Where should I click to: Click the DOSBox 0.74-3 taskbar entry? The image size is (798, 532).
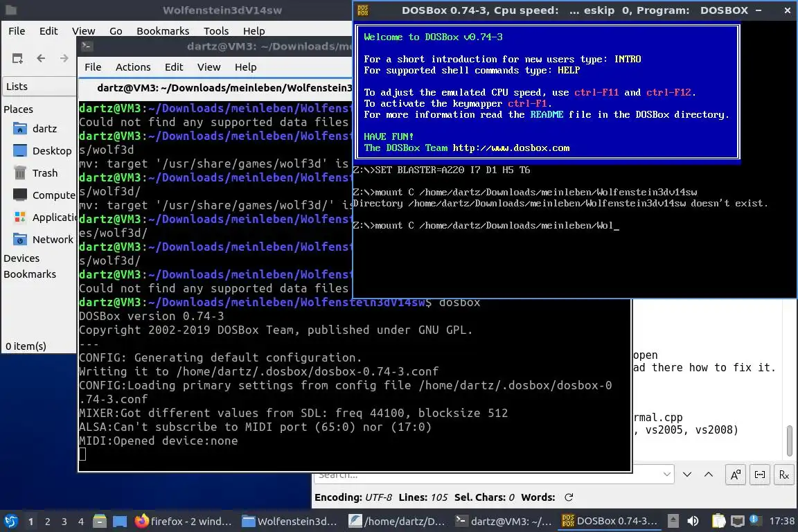[x=610, y=522]
